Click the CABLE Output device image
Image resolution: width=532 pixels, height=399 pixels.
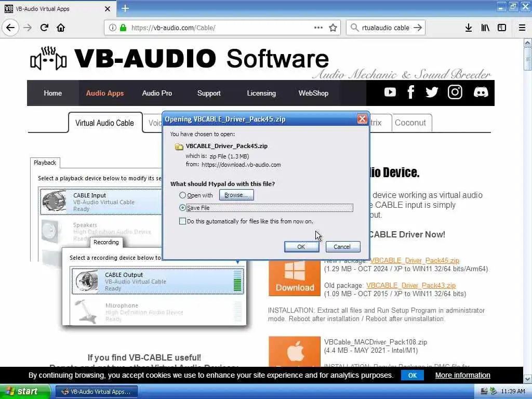coord(86,281)
